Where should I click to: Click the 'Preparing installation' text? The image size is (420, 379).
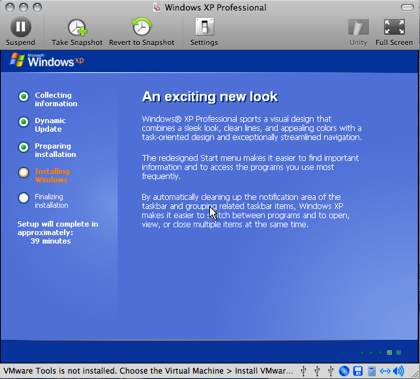click(x=55, y=150)
